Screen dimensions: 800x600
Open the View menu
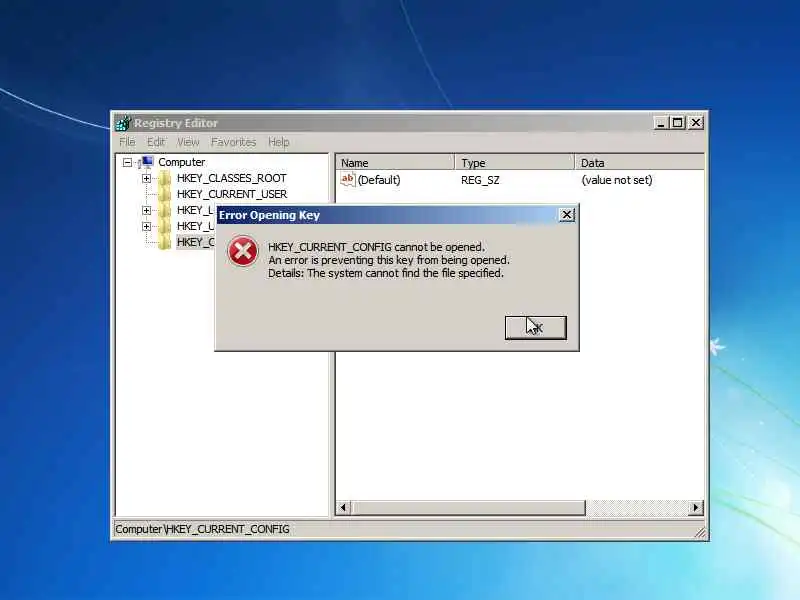coord(188,142)
